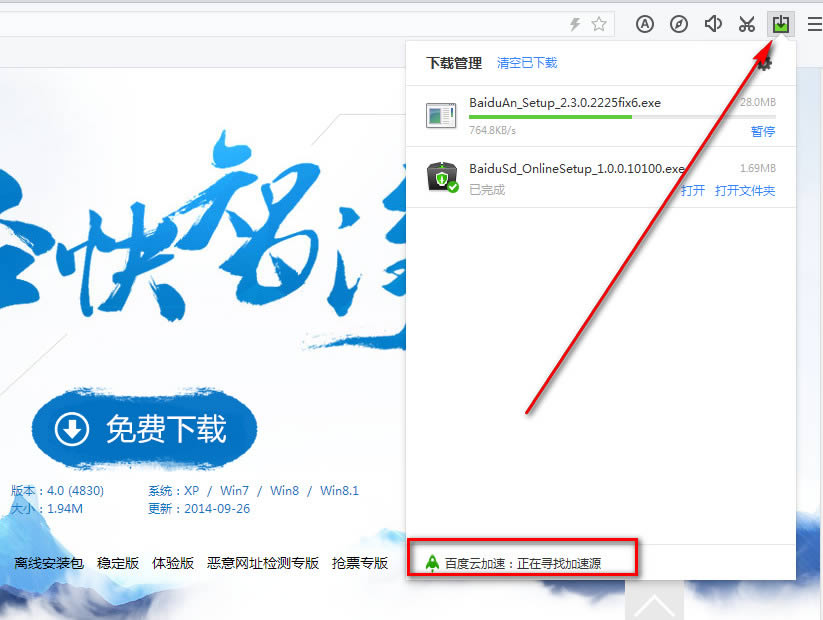Viewport: 823px width, 620px height.
Task: Open the download manager toolbar icon
Action: click(780, 24)
